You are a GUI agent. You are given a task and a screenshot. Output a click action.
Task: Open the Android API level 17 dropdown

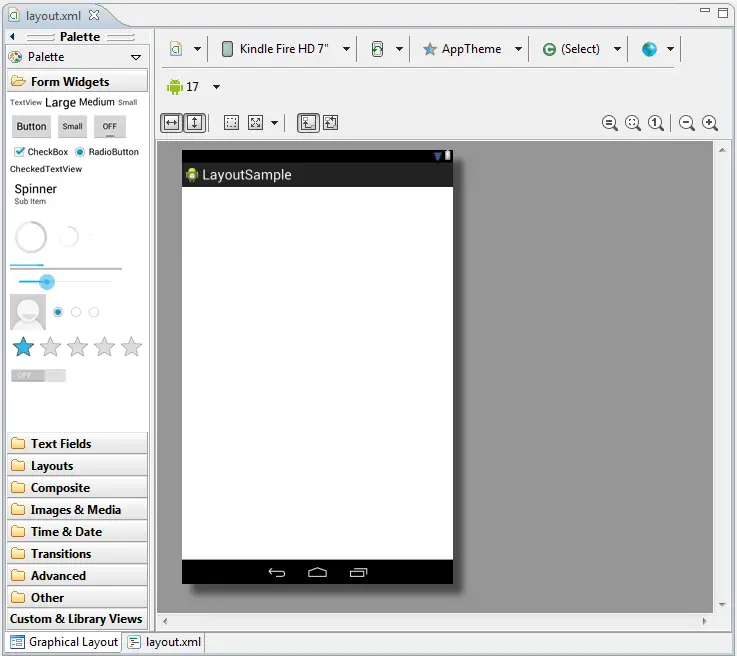tap(194, 87)
